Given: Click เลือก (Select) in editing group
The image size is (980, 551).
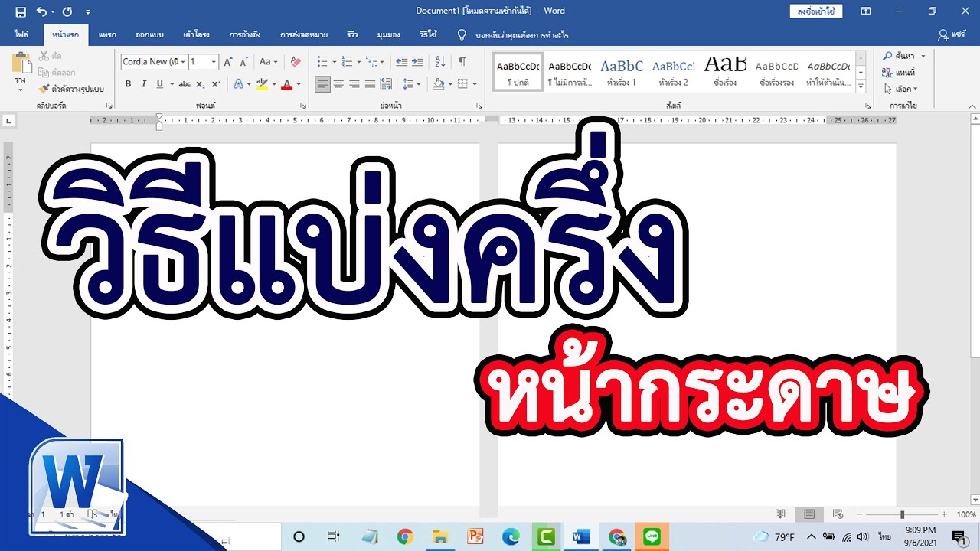Looking at the screenshot, I should [x=900, y=89].
